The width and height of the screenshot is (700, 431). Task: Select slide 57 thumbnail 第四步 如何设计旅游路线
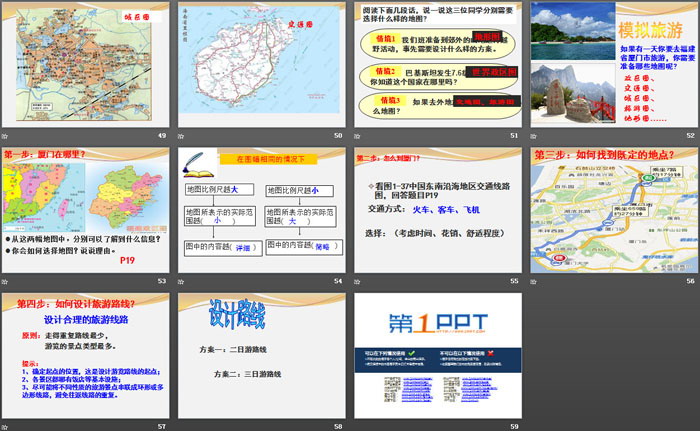tap(86, 356)
